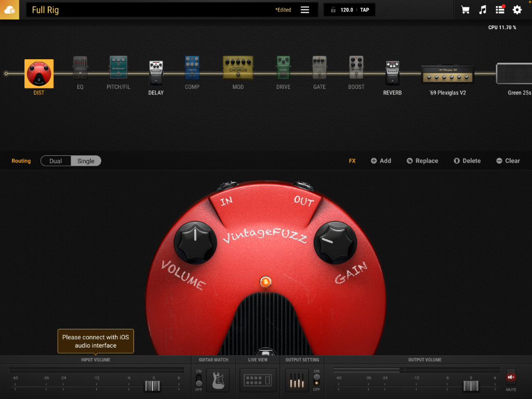
Task: Click the MUTE speaker button
Action: [511, 377]
